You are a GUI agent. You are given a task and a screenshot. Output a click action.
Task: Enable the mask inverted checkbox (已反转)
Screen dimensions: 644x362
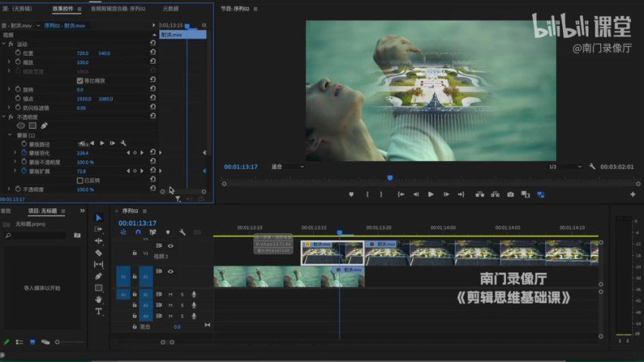80,180
